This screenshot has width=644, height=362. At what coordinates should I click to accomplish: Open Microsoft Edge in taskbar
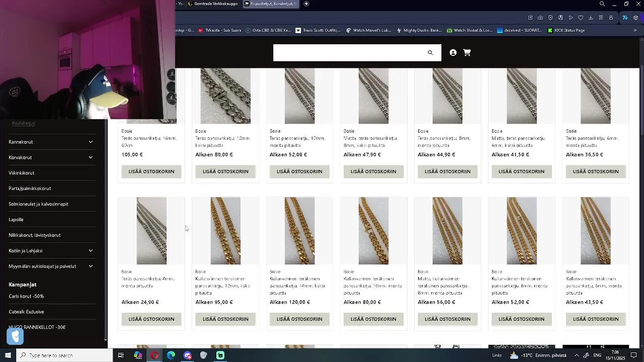point(171,355)
